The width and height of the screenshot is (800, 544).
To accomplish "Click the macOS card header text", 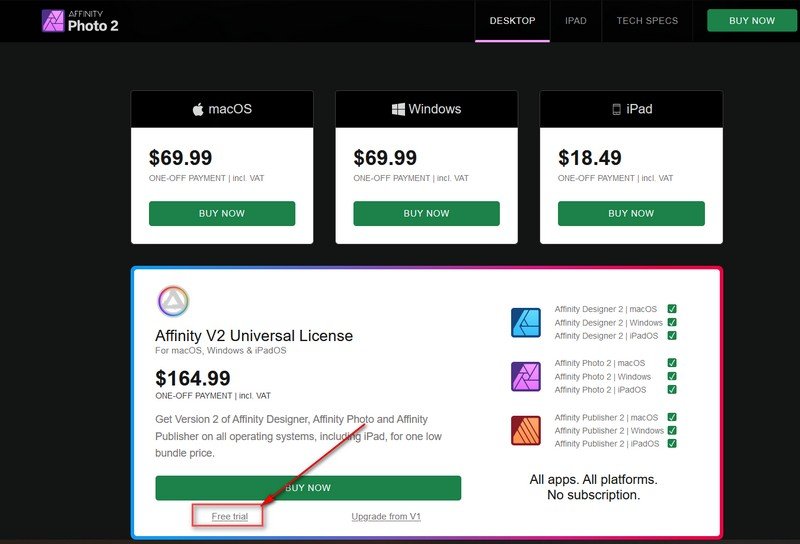I will [230, 109].
